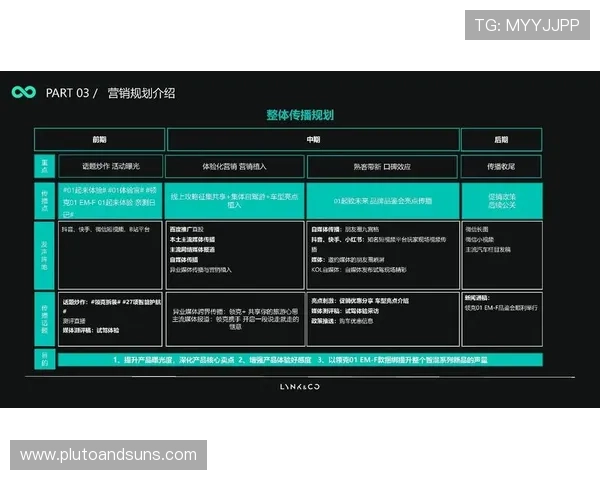This screenshot has width=600, height=480.
Task: Select the '主流网络媒体报道' line
Action: (x=192, y=250)
